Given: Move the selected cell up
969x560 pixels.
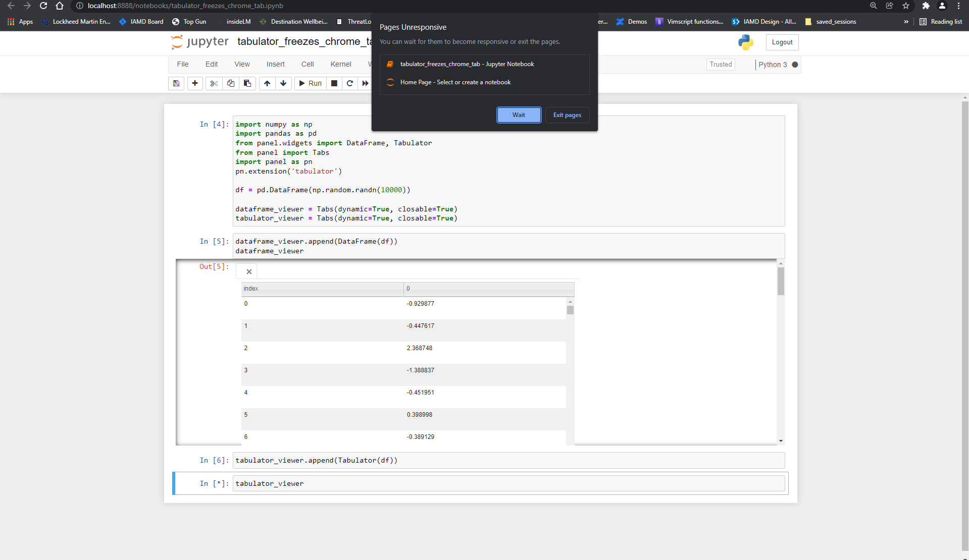Looking at the screenshot, I should [x=267, y=83].
